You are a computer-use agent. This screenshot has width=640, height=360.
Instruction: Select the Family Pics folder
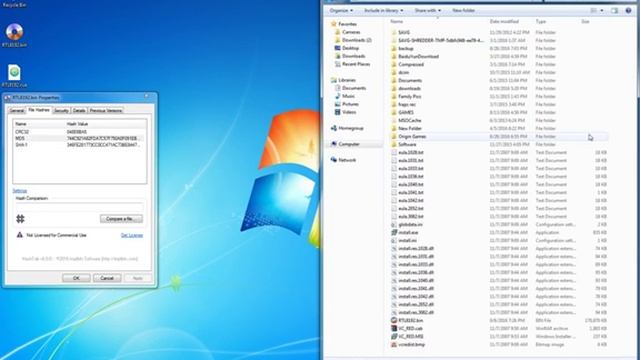click(409, 96)
